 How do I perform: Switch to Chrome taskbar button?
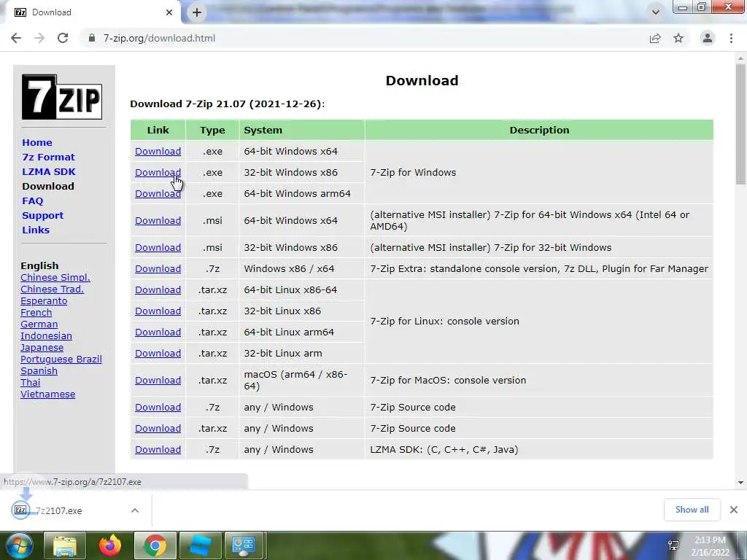155,545
